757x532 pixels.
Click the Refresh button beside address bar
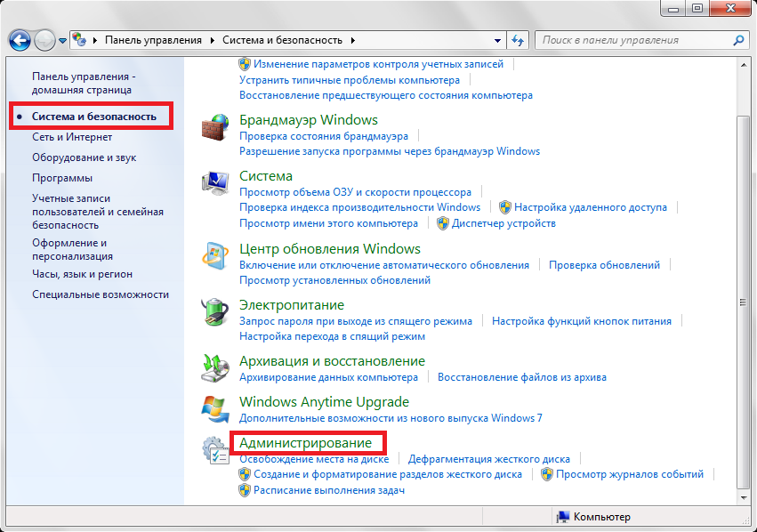518,40
